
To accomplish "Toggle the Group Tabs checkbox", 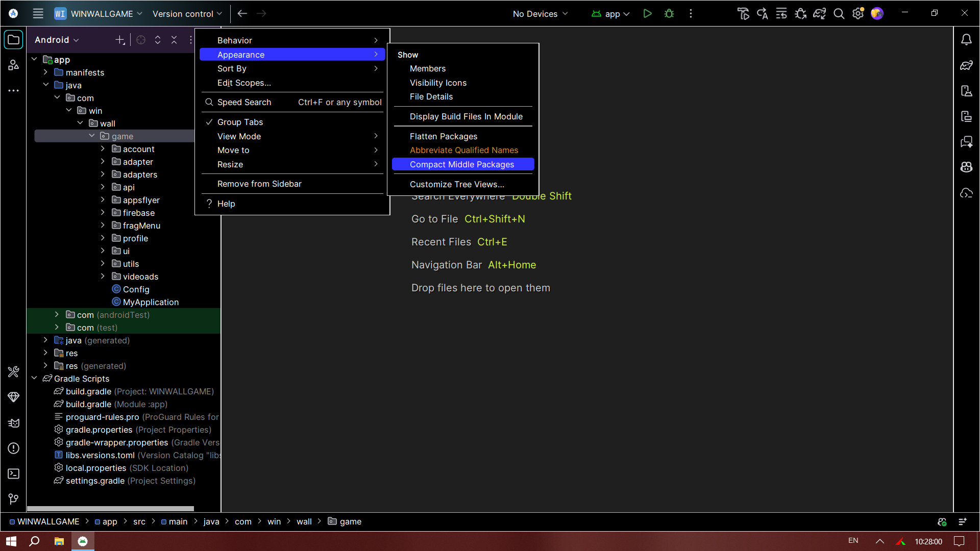I will tap(240, 122).
